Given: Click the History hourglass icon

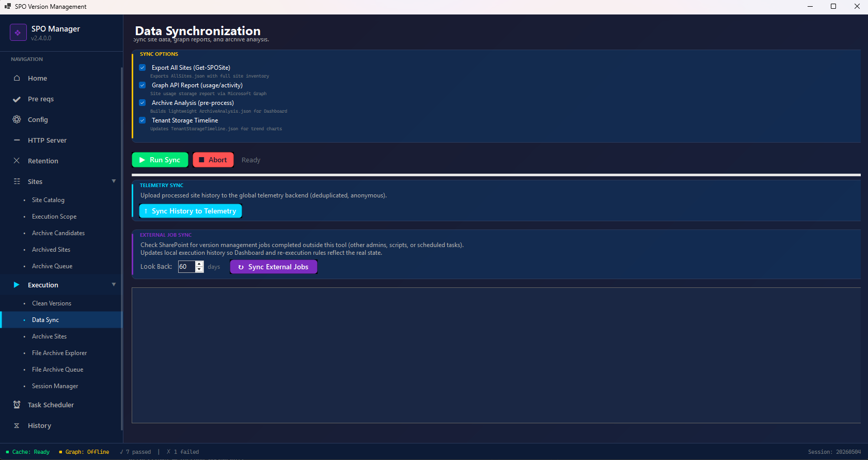Looking at the screenshot, I should pos(17,425).
